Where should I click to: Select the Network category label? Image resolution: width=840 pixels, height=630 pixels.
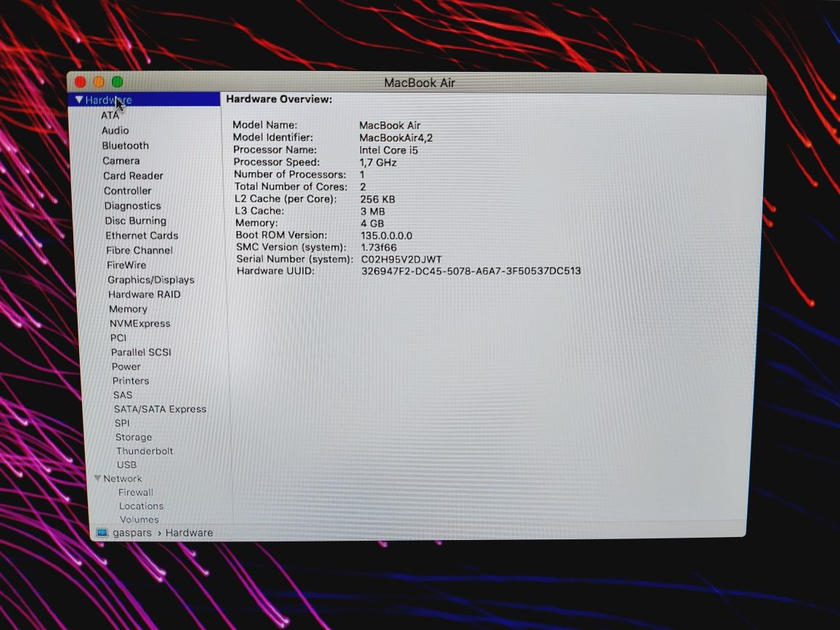click(x=123, y=478)
